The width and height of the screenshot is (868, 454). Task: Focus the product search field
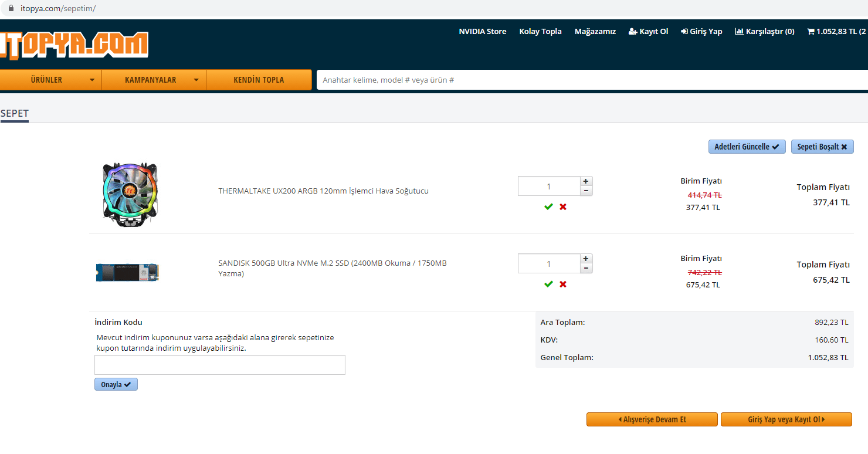[592, 80]
